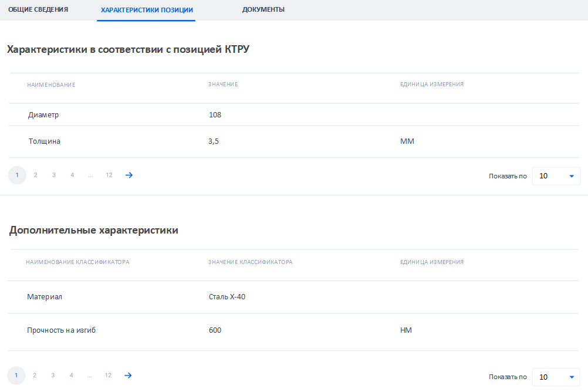Click the Дополнительные характеристики heading

pos(94,230)
